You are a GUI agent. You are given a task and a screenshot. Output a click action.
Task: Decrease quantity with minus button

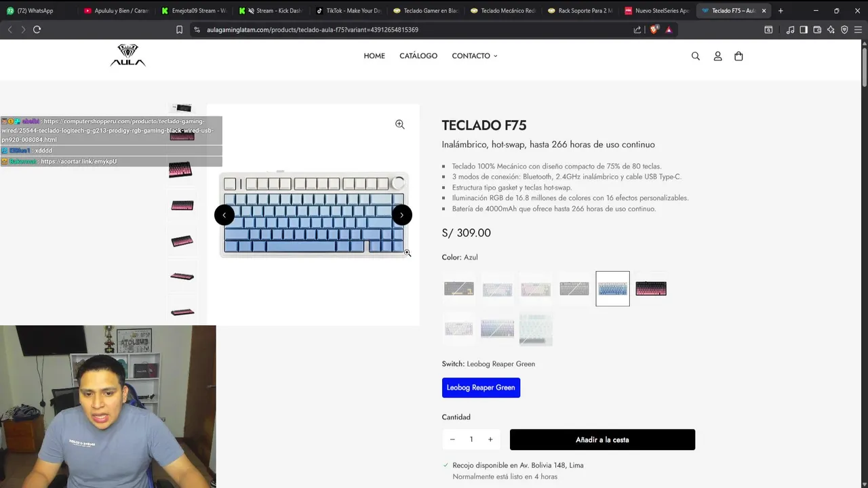coord(452,439)
